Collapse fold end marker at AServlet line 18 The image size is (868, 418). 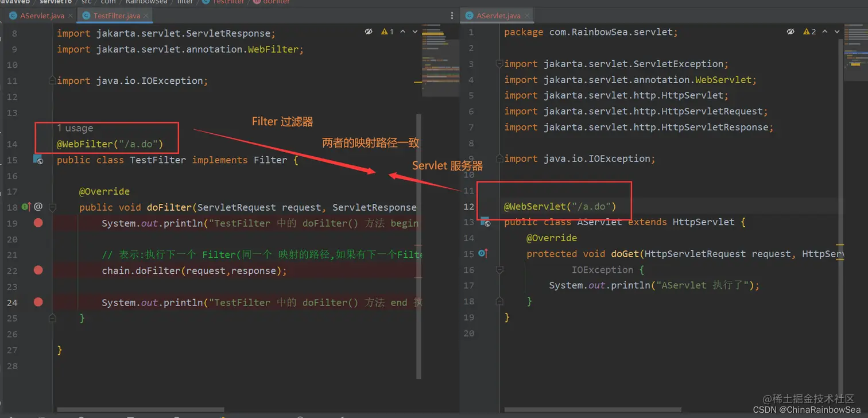499,301
